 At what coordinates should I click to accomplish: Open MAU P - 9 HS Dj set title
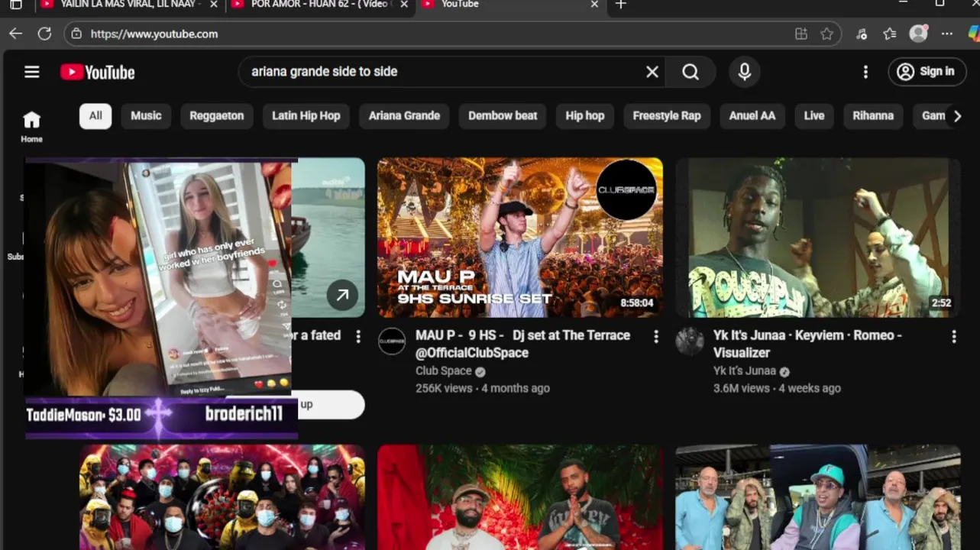522,344
